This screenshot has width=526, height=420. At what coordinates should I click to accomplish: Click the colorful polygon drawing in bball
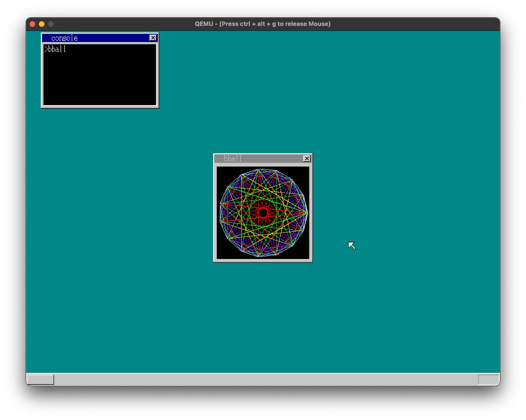pos(263,213)
